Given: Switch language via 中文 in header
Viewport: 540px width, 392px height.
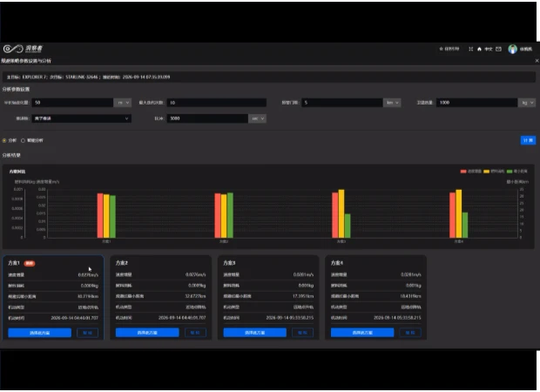Looking at the screenshot, I should [489, 49].
